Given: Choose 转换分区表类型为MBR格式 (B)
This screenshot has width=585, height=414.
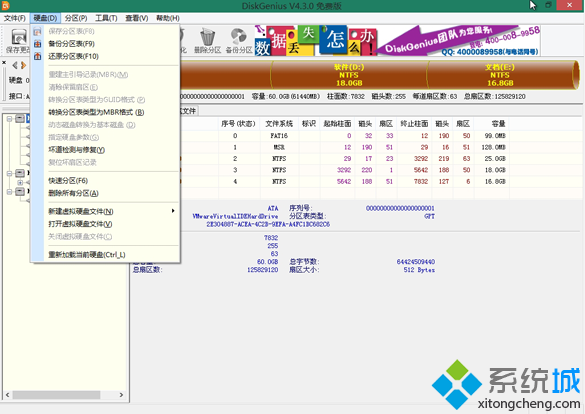Looking at the screenshot, I should click(x=105, y=112).
